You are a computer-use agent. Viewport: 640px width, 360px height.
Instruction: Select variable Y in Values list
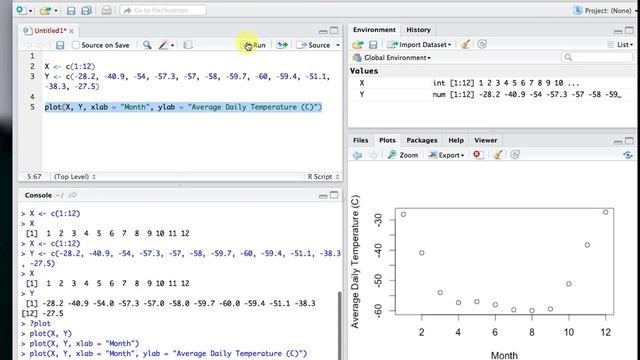pyautogui.click(x=492, y=94)
